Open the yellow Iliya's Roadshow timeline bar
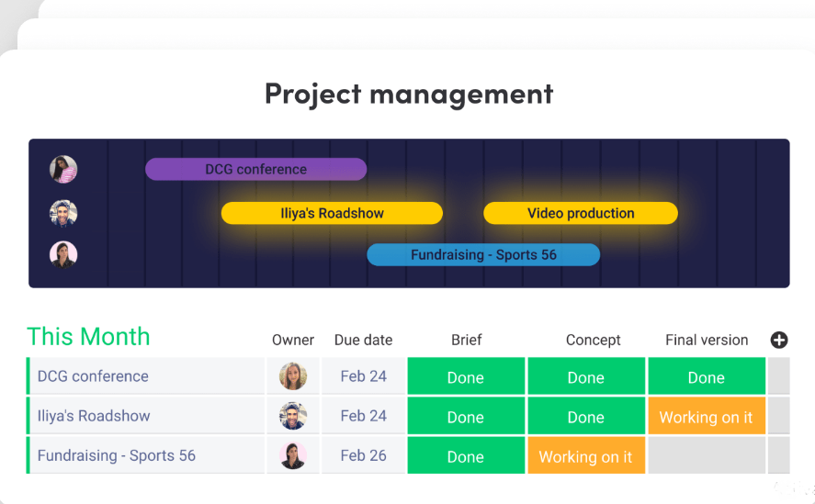 coord(332,213)
